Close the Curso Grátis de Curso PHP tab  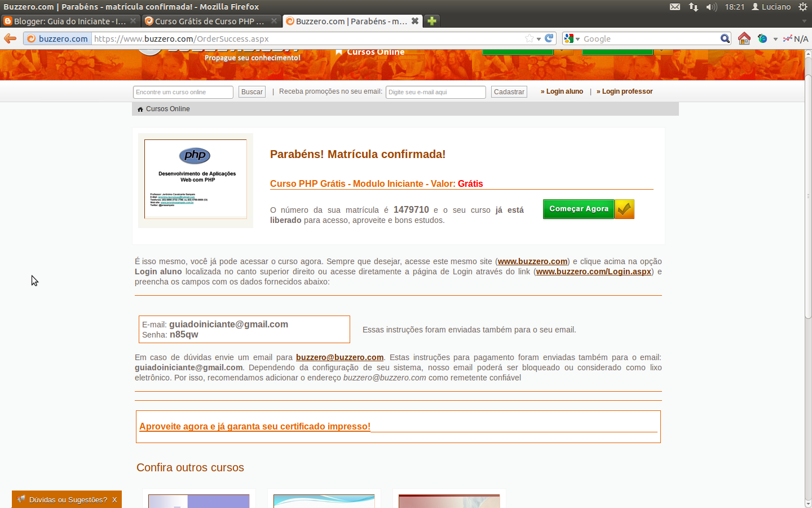274,21
